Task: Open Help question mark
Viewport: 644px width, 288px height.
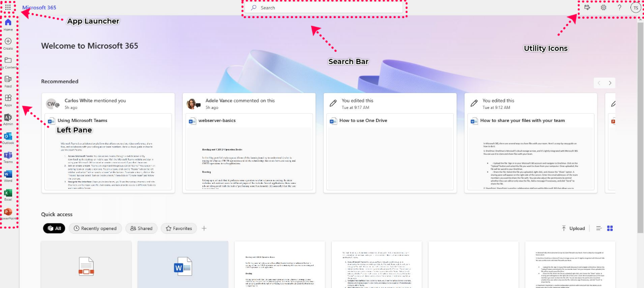Action: [x=619, y=7]
